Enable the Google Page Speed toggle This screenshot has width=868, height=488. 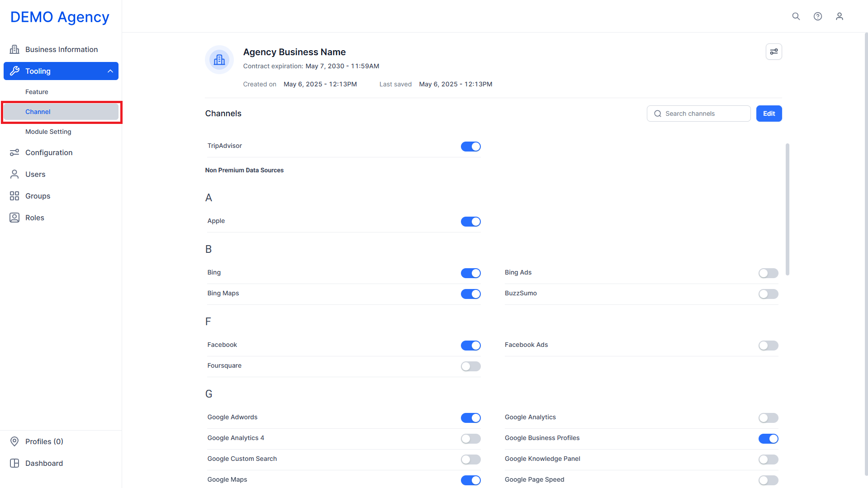[768, 480]
